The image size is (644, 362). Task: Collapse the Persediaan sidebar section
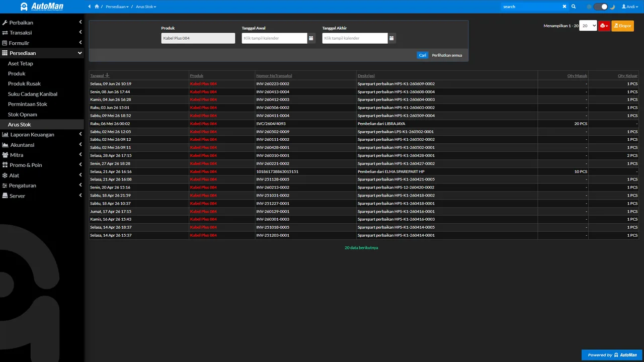click(x=42, y=53)
